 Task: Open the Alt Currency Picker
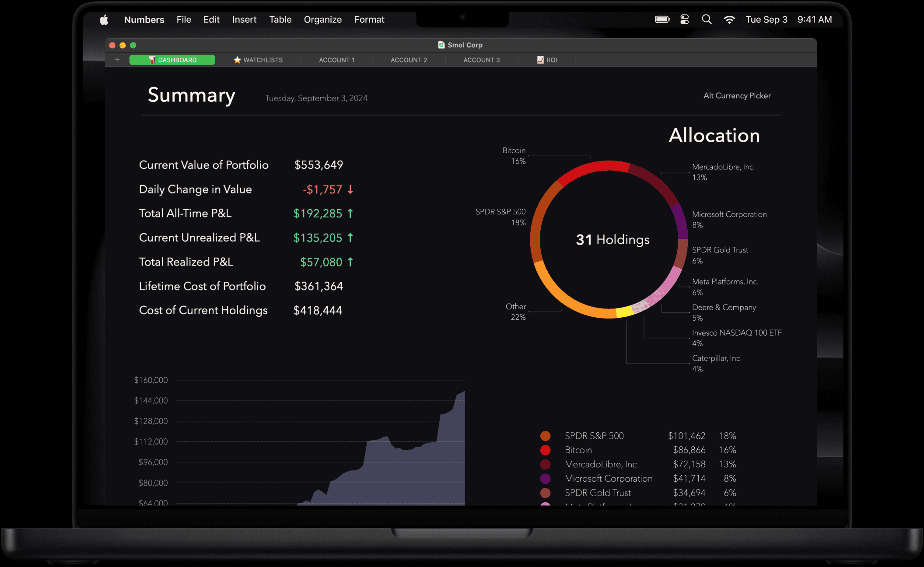737,96
